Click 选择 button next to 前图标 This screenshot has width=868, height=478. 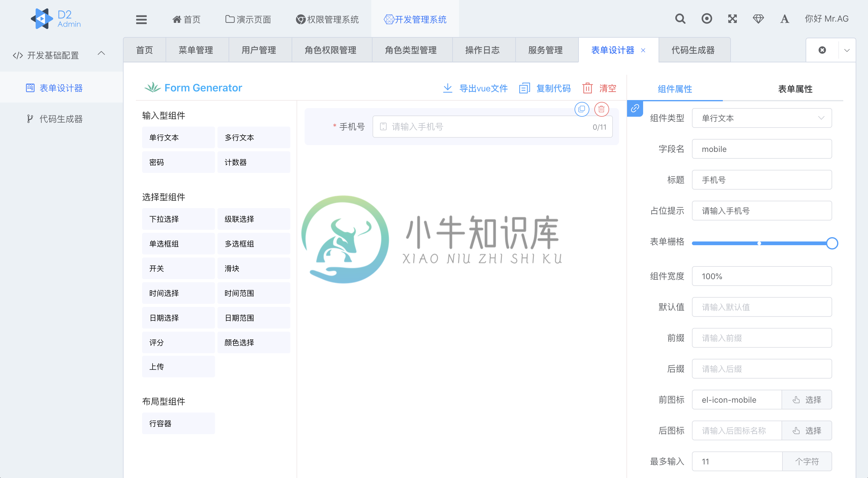click(x=807, y=400)
